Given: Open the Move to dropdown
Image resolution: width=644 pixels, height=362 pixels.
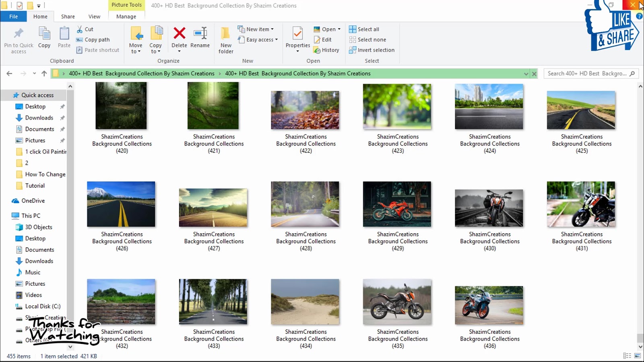Looking at the screenshot, I should tap(136, 39).
